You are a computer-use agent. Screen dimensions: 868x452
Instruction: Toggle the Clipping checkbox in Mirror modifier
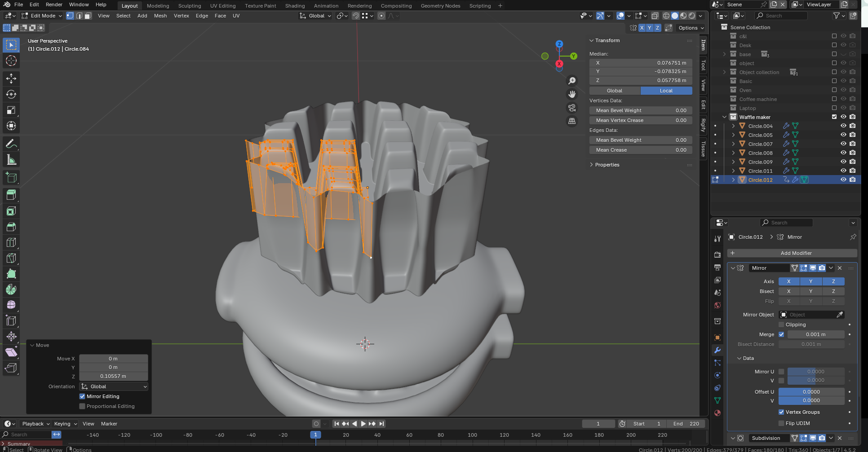(x=781, y=325)
